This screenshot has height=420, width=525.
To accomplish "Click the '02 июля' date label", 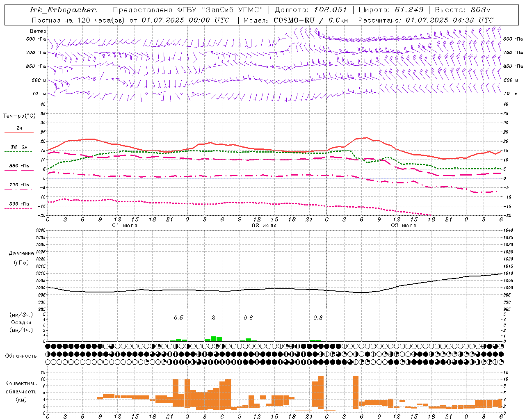I will (264, 226).
